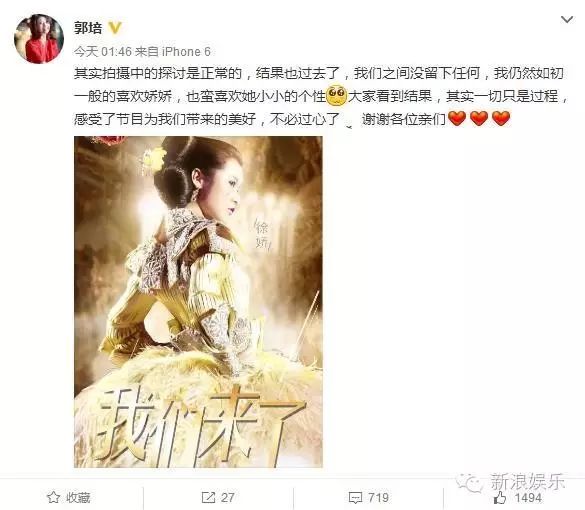The image size is (585, 510).
Task: Click the yellow verified V badge
Action: 115,28
